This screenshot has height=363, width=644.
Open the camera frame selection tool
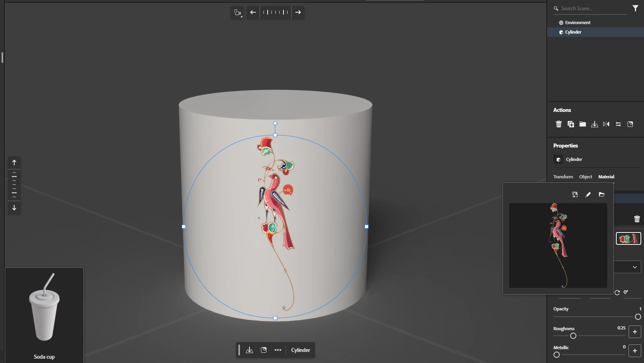[237, 13]
